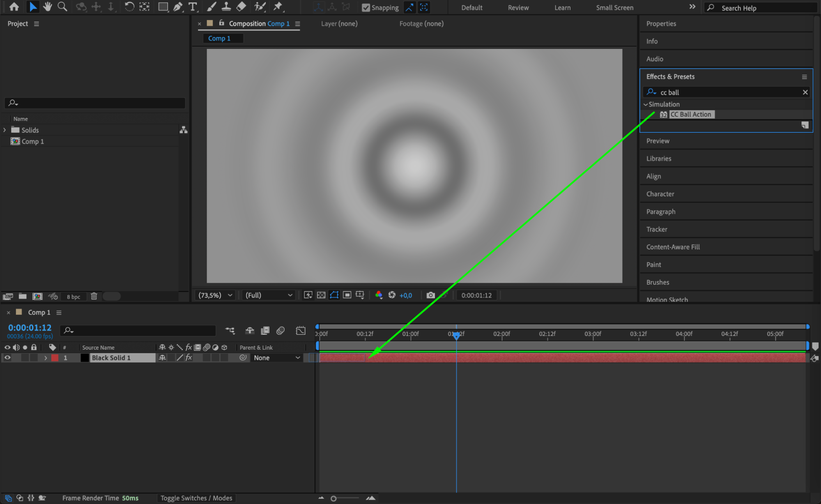Screen dimensions: 821x504
Task: Open the resolution (Full) dropdown
Action: (x=269, y=295)
